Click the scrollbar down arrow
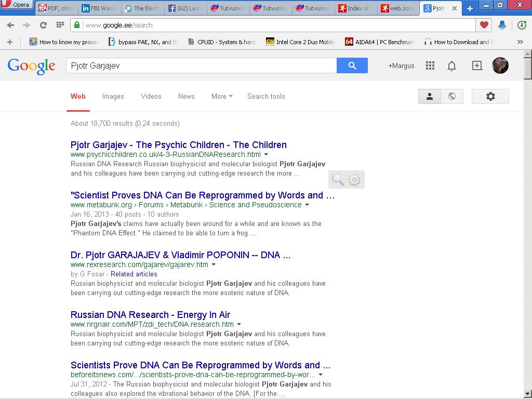This screenshot has width=532, height=399. 528,394
